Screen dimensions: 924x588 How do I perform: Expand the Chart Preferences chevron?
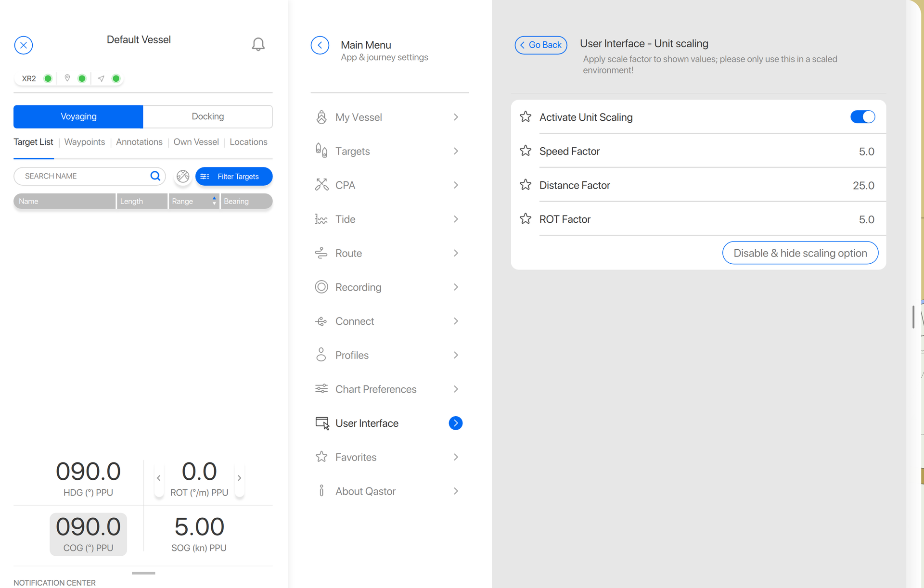[x=456, y=389]
